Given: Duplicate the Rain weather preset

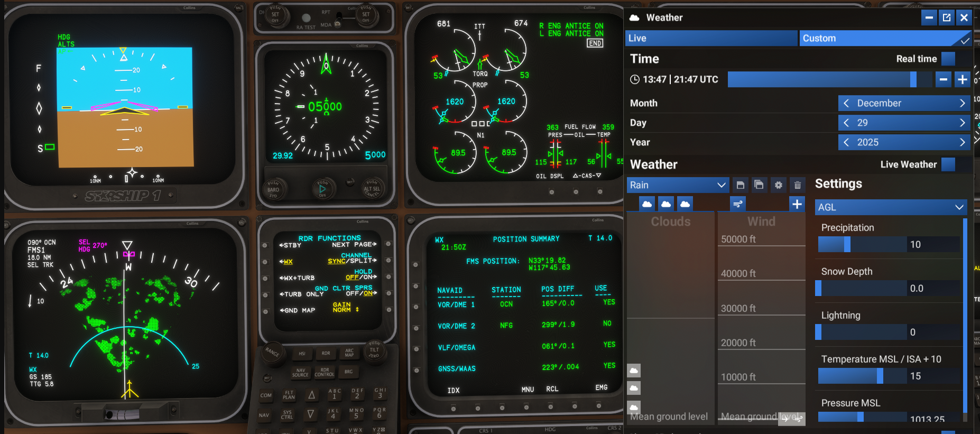Looking at the screenshot, I should point(759,185).
